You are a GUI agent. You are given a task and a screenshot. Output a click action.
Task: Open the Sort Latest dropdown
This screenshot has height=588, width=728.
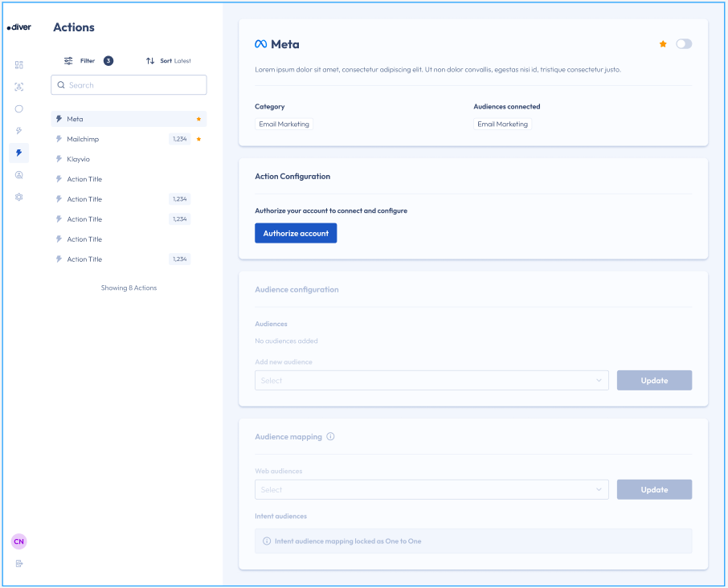[168, 61]
